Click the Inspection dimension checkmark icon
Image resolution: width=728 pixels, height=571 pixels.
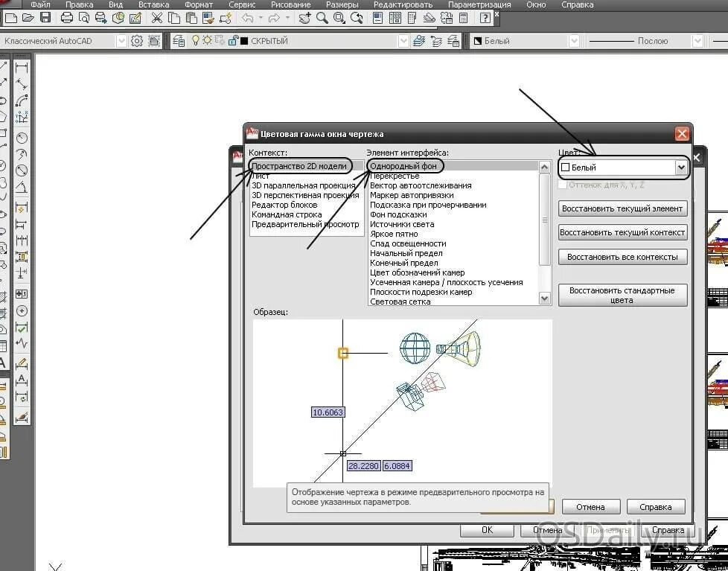click(22, 328)
